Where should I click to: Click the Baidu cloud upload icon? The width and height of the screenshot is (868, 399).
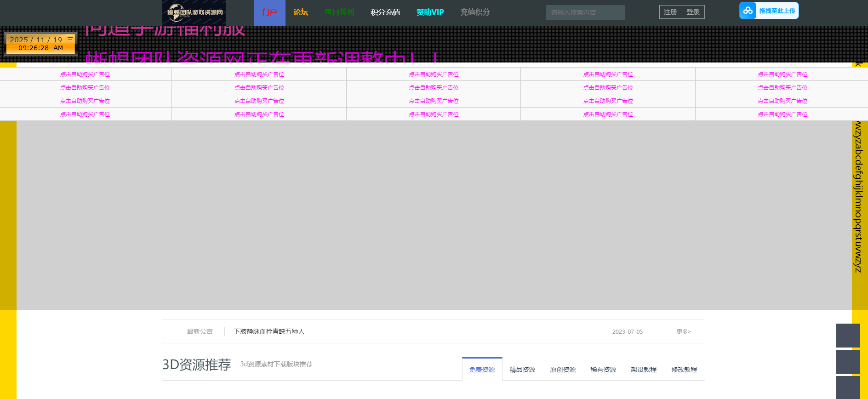[748, 11]
